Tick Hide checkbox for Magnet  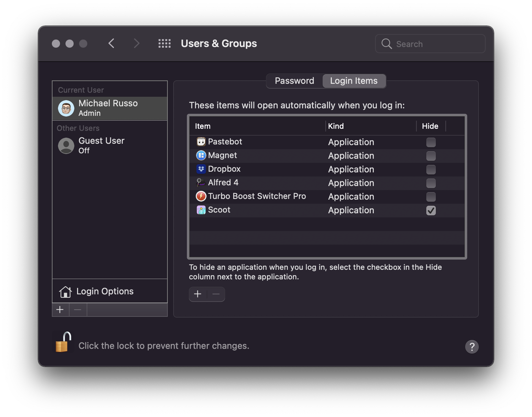(431, 156)
